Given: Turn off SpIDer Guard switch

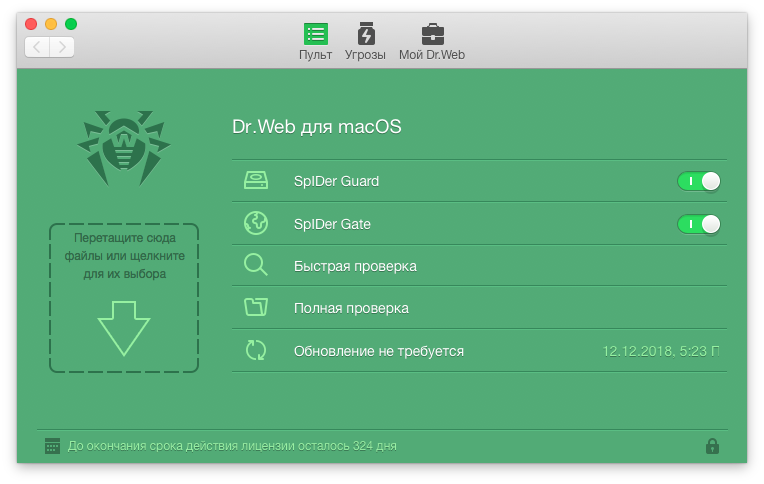Looking at the screenshot, I should click(x=699, y=181).
